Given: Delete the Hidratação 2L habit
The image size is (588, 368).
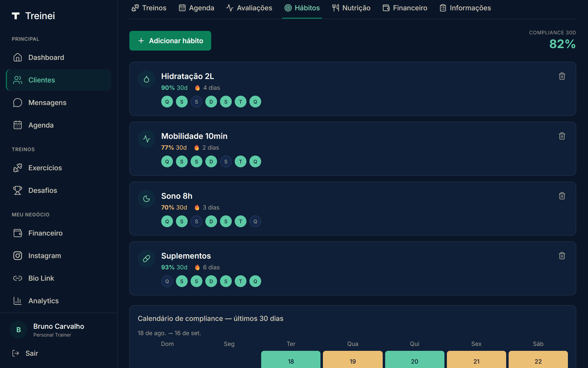Looking at the screenshot, I should (562, 76).
